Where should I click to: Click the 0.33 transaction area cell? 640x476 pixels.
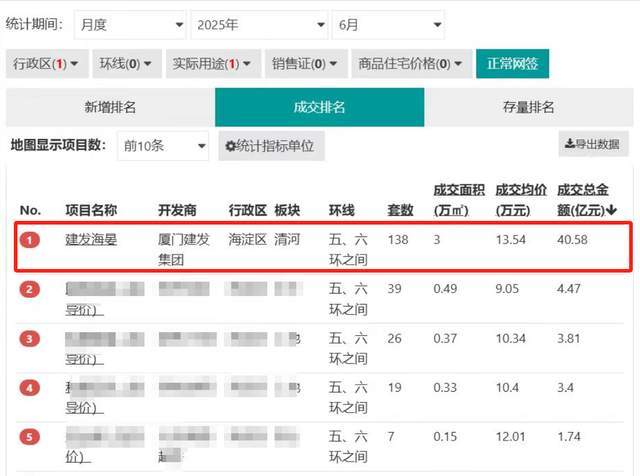(x=445, y=387)
